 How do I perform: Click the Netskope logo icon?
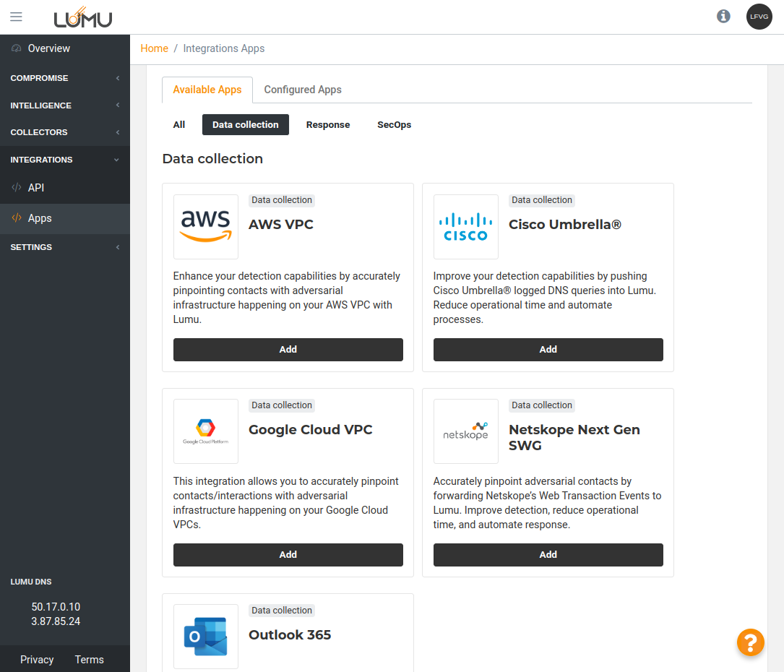click(x=466, y=431)
